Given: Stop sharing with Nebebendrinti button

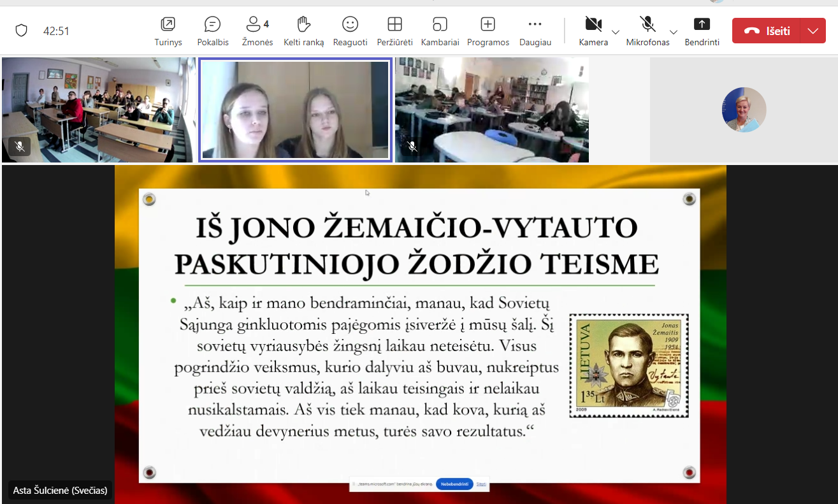Looking at the screenshot, I should coord(454,484).
